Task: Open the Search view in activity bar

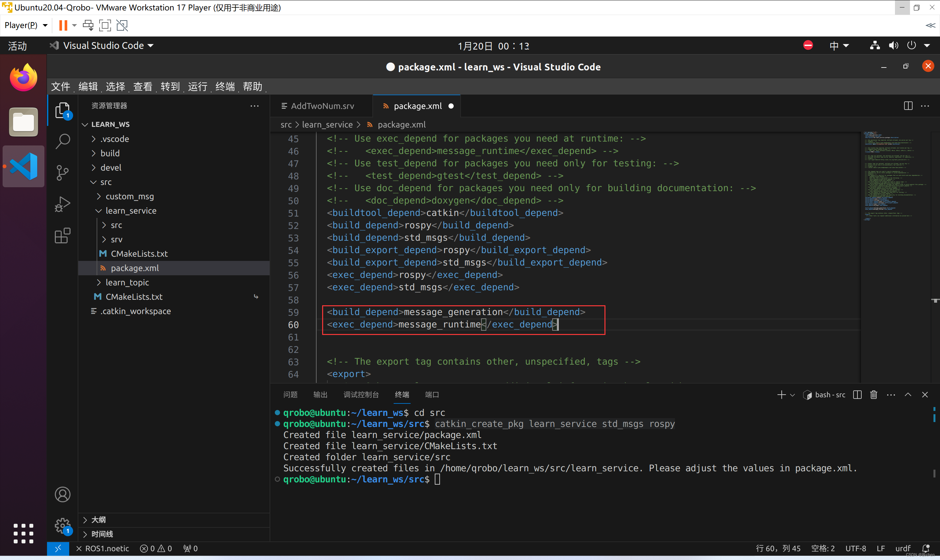Action: (x=63, y=142)
